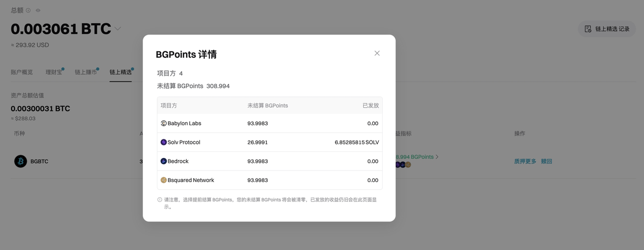Click the 未结算 BGPoints 308.994 summary
This screenshot has height=250, width=644.
pyautogui.click(x=193, y=86)
